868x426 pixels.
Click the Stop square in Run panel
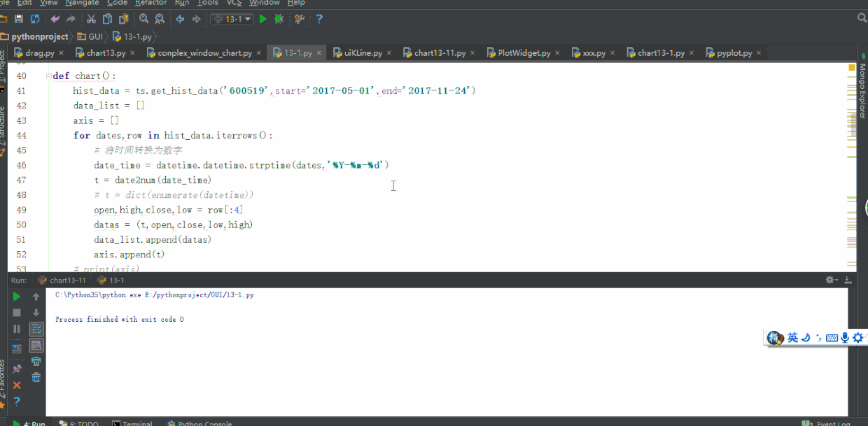point(17,313)
